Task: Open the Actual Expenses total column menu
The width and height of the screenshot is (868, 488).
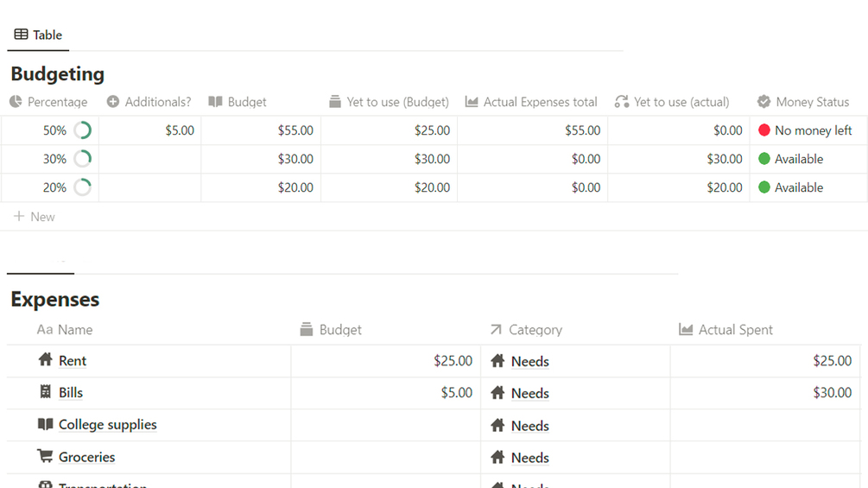Action: click(540, 102)
